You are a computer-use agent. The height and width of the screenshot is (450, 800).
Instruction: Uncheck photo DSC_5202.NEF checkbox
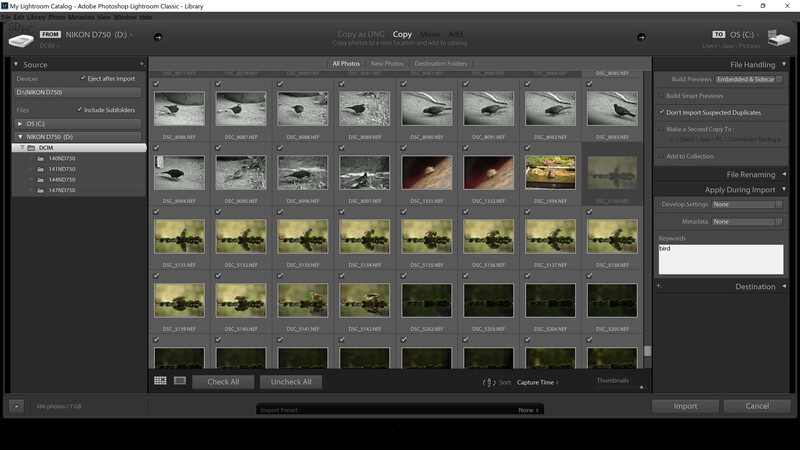(x=404, y=276)
